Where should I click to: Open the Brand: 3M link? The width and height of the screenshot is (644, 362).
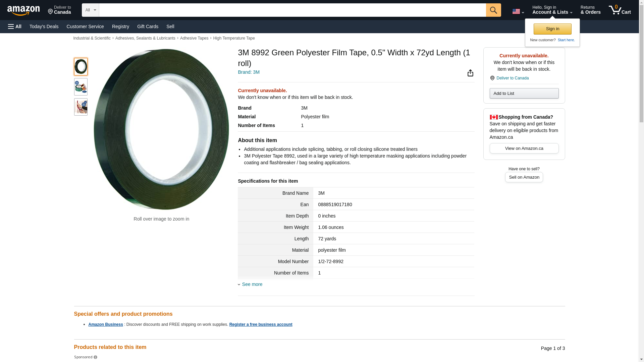click(x=249, y=72)
